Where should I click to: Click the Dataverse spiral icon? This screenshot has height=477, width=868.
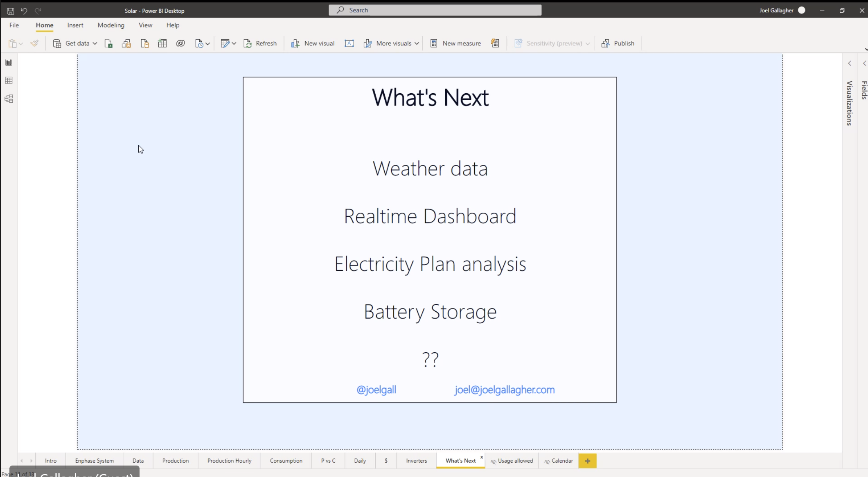(180, 43)
